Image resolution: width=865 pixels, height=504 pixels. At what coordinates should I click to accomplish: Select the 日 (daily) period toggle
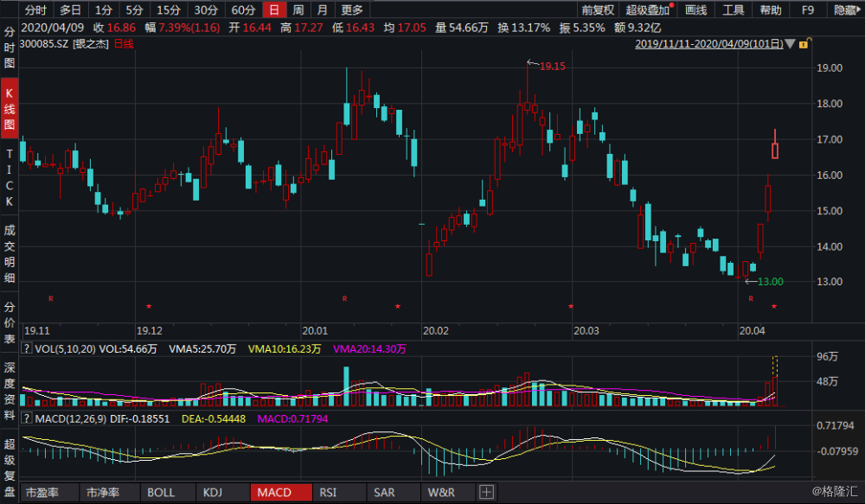(274, 10)
